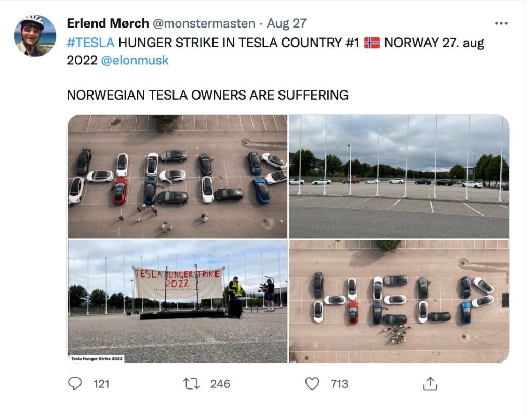Click the Norwegian flag emoji

372,43
